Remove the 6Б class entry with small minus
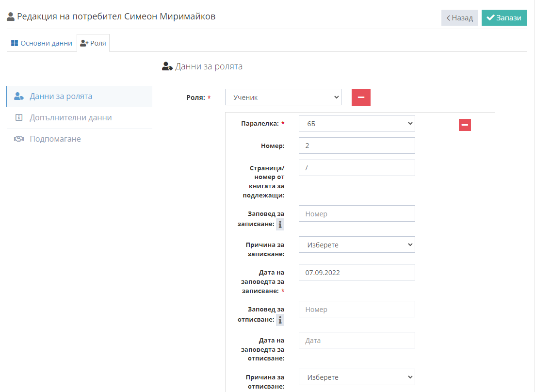Image resolution: width=535 pixels, height=392 pixels. click(x=465, y=125)
